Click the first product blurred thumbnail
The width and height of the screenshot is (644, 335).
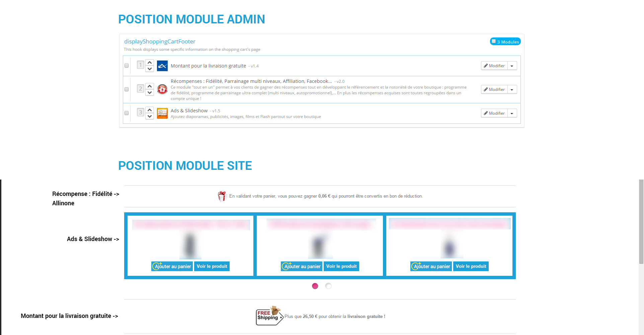click(x=190, y=245)
